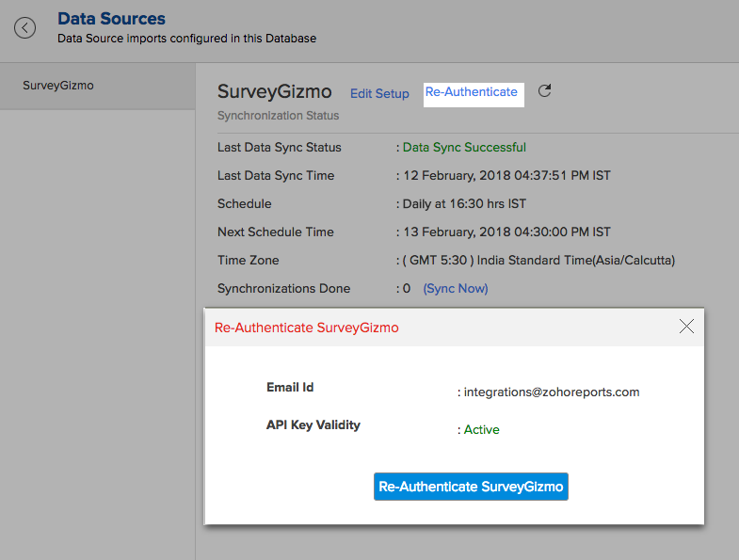Click the Last Data Sync Time value

(x=506, y=176)
